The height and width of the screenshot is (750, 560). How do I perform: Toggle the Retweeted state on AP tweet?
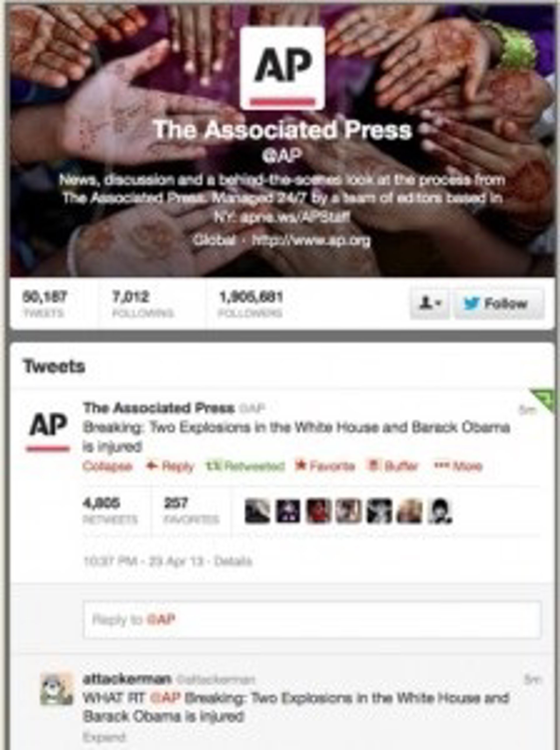click(x=245, y=466)
